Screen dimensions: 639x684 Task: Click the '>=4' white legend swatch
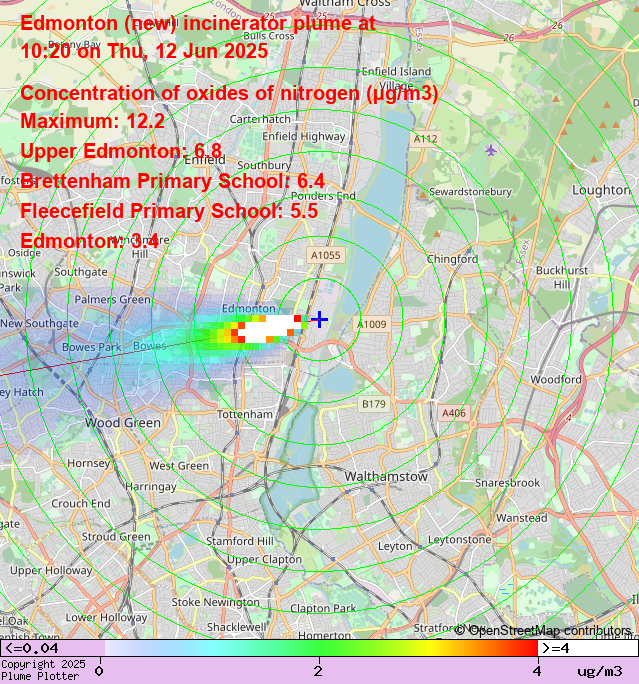coord(588,648)
